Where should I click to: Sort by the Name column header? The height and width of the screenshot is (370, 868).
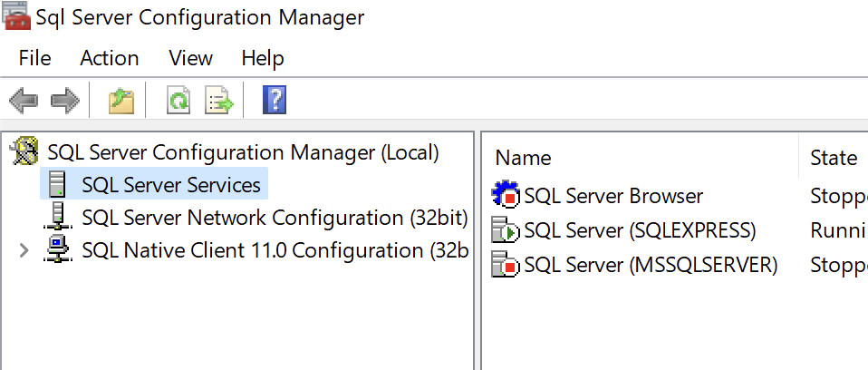point(523,158)
